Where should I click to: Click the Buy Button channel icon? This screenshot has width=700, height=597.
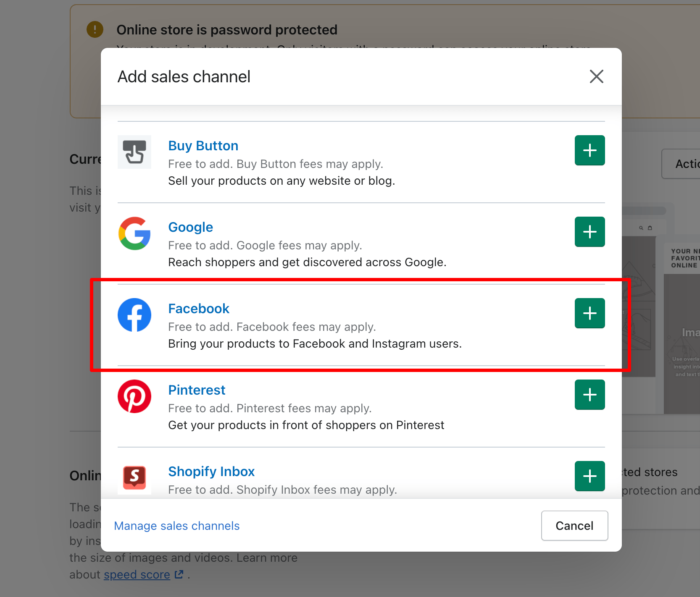click(x=134, y=152)
